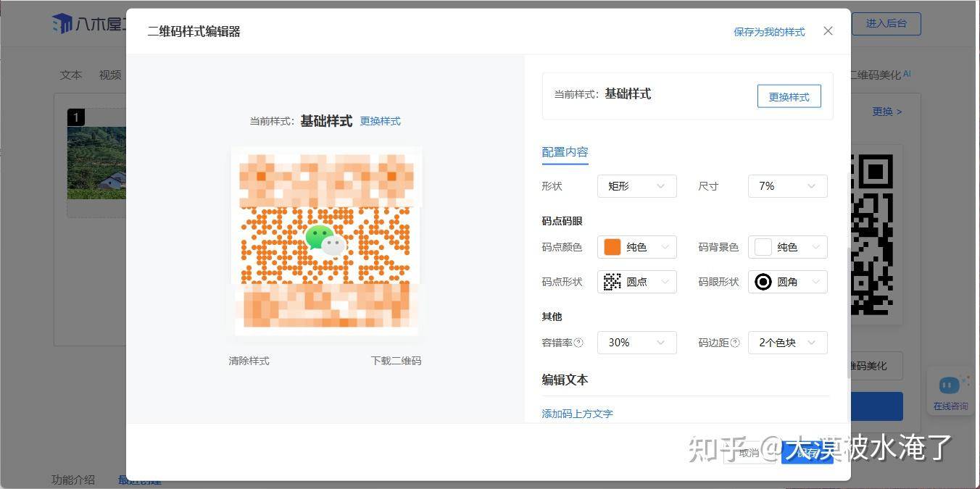Open the 形状 dropdown showing 矩形
Screen dimensions: 980x489
(637, 186)
